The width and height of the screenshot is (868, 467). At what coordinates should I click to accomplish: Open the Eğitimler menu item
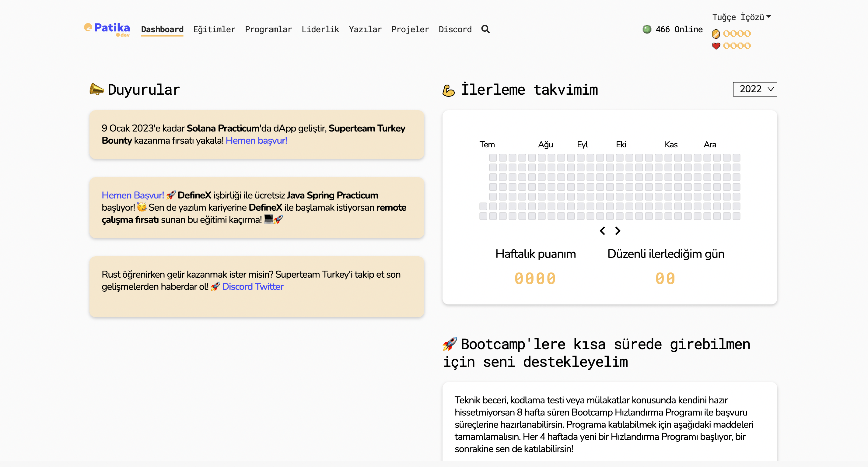214,29
